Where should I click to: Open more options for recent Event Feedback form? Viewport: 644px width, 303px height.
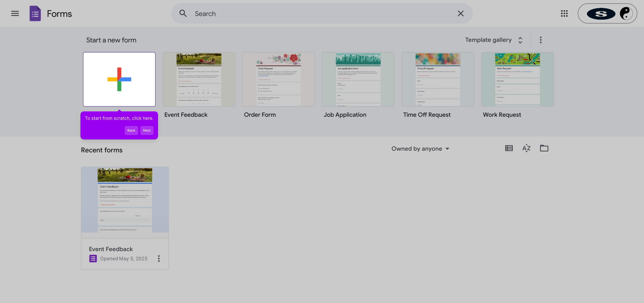(159, 258)
